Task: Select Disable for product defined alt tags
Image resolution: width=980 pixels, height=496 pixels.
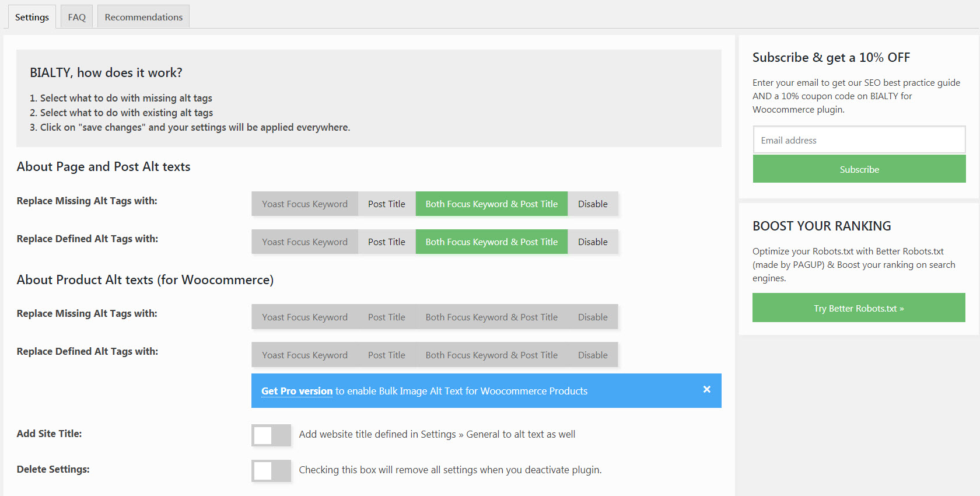Action: pos(593,355)
